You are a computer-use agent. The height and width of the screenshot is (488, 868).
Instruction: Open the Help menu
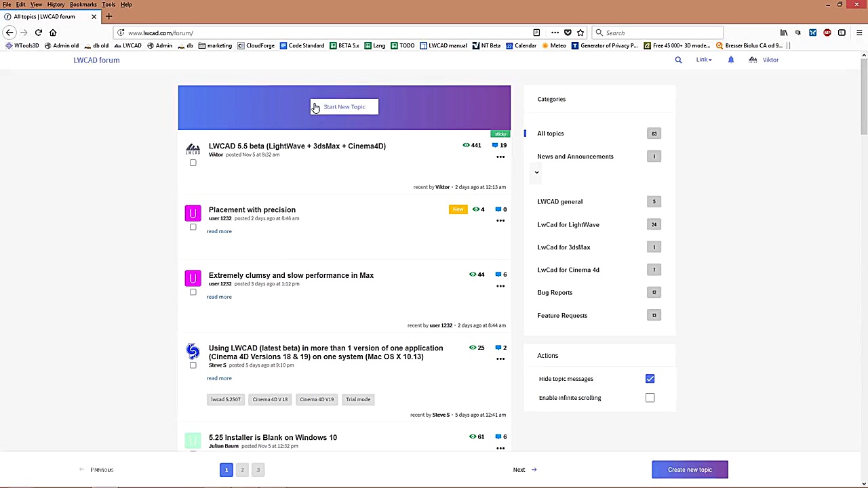pos(126,5)
